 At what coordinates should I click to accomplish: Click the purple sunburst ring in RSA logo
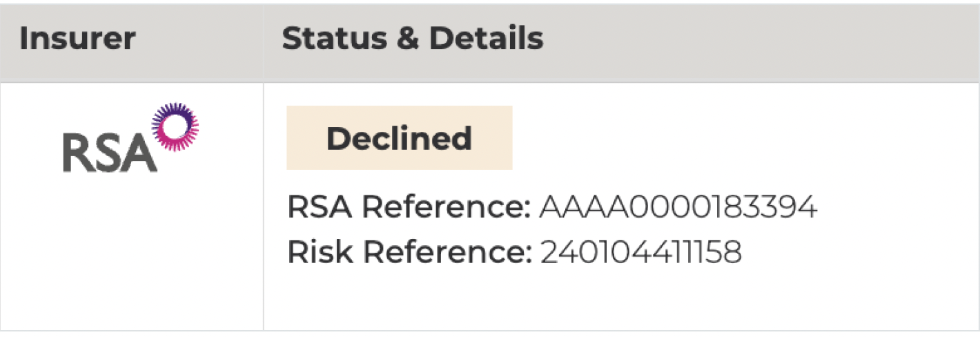(x=175, y=126)
